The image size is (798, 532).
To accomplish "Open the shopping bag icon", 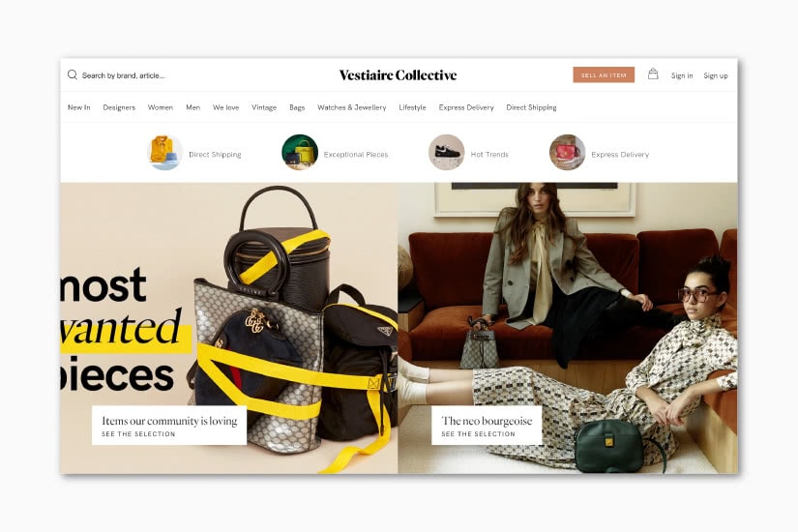I will click(x=653, y=74).
